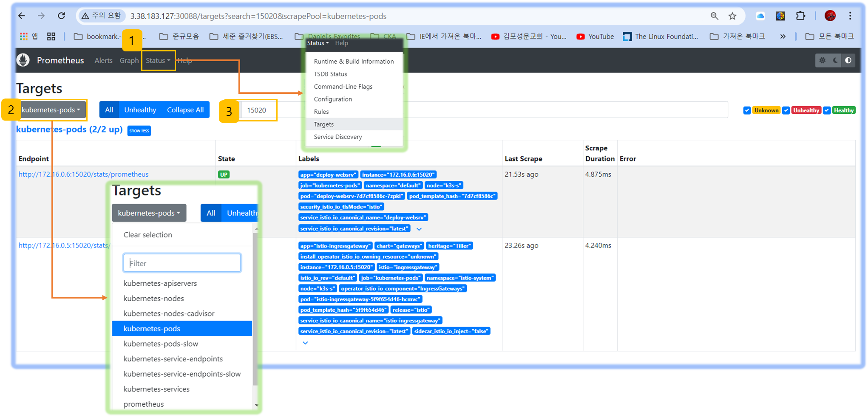
Task: Click the All filter button
Action: 109,110
